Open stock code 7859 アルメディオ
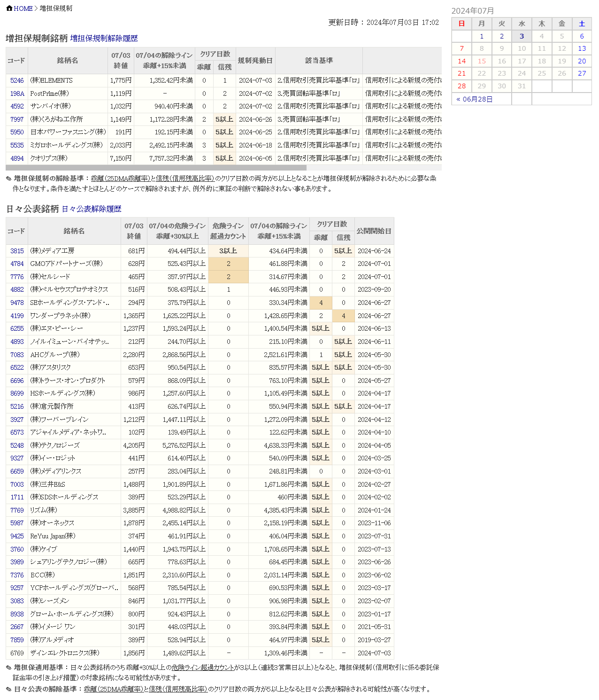 pyautogui.click(x=17, y=640)
